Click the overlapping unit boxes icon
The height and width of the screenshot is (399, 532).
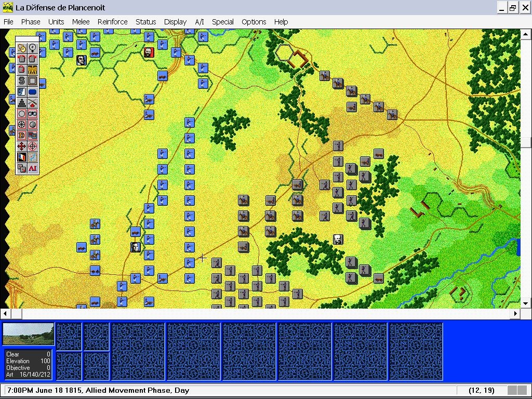click(x=33, y=136)
